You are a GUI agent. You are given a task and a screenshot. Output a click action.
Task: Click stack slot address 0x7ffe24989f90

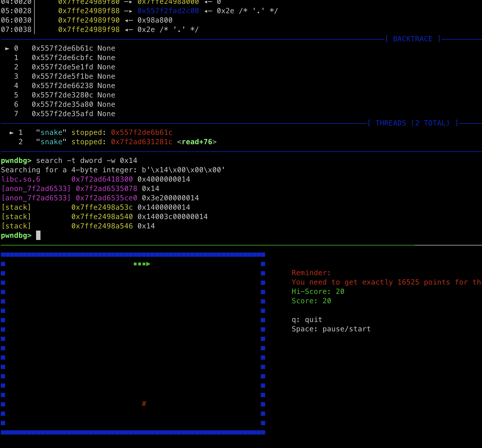point(89,20)
